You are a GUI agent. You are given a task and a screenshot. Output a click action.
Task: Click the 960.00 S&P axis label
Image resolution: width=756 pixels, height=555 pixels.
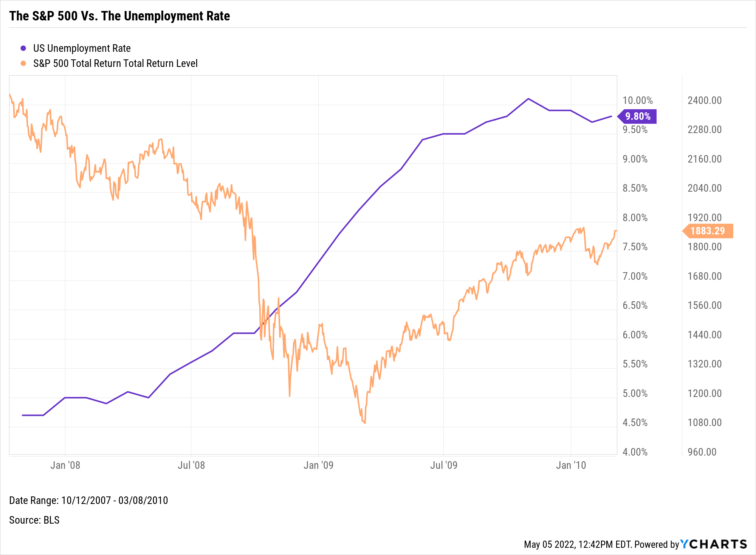(x=702, y=452)
